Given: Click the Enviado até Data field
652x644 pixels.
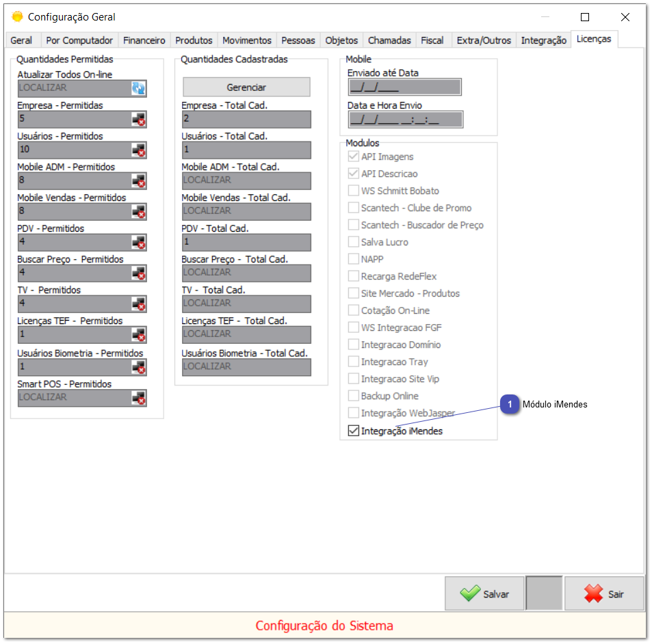Looking at the screenshot, I should 404,87.
